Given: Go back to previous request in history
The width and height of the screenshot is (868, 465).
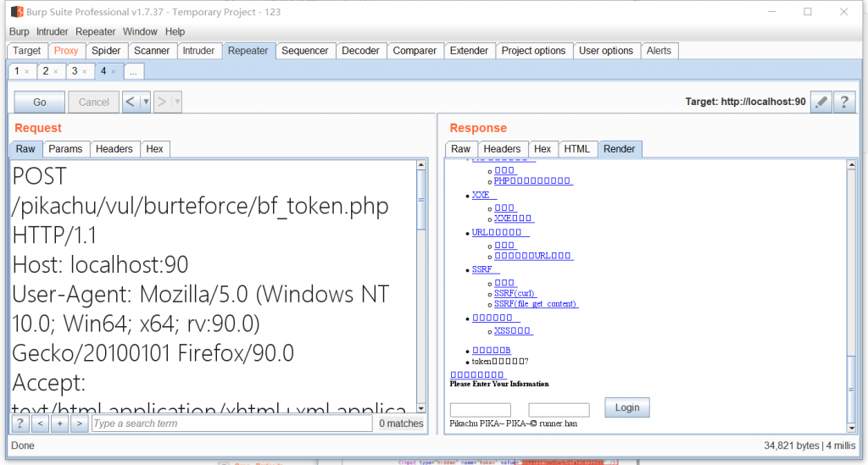Looking at the screenshot, I should pyautogui.click(x=131, y=102).
